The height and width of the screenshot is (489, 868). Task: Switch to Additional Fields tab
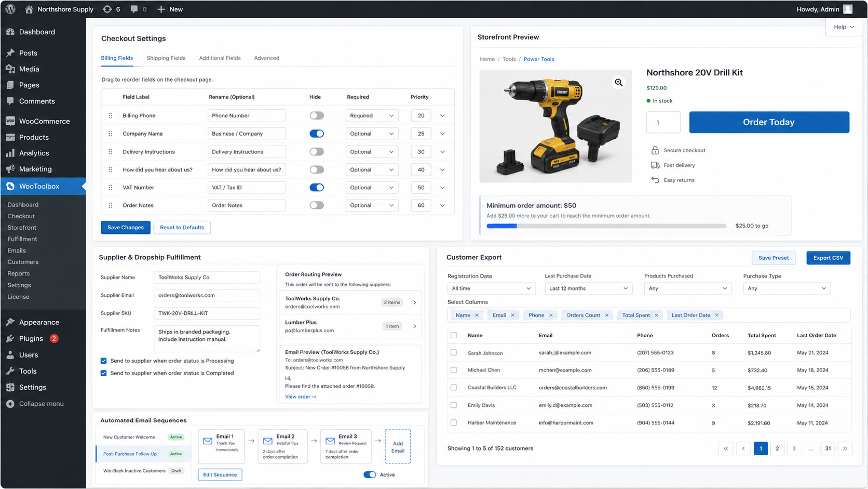click(220, 58)
